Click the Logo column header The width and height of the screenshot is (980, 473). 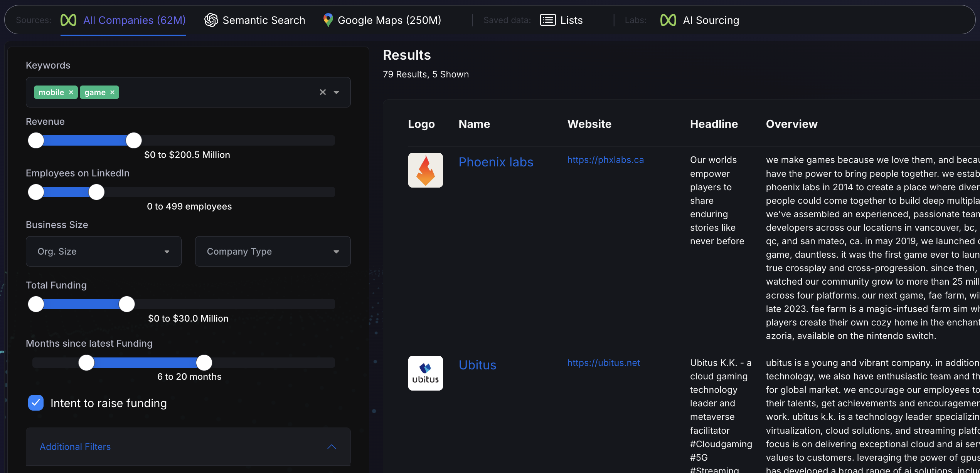pos(421,124)
